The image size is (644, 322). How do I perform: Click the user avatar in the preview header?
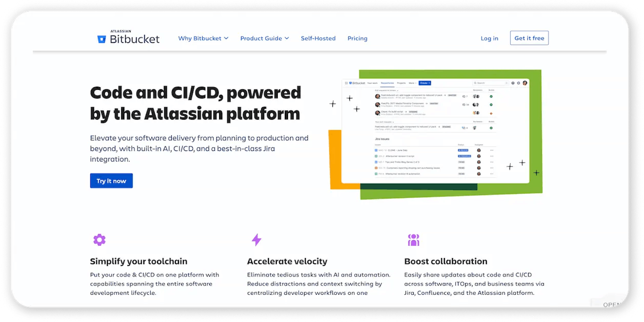525,83
